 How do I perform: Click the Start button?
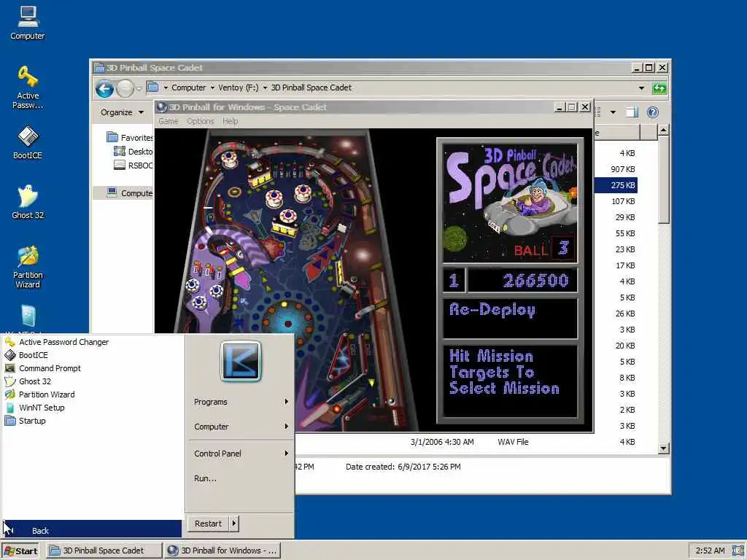pyautogui.click(x=20, y=551)
